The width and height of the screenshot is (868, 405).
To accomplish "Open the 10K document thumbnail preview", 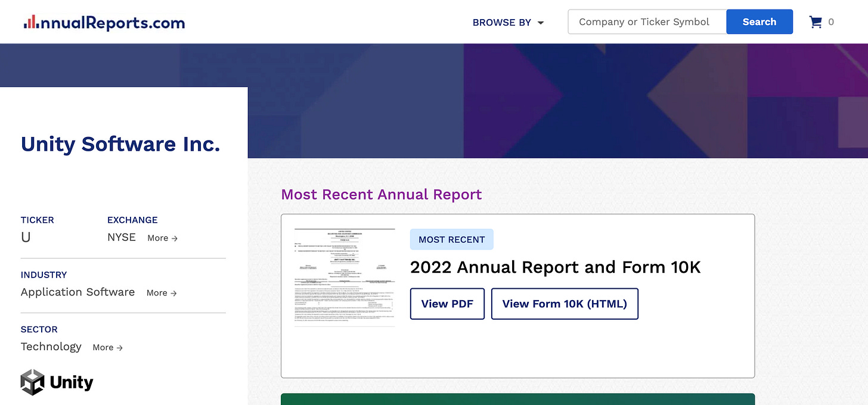I will tap(345, 278).
